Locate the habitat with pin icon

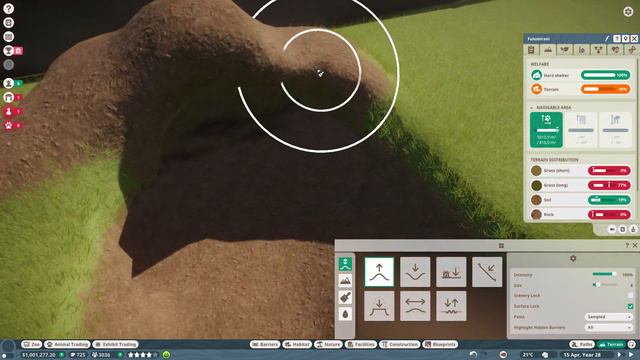pos(625,39)
